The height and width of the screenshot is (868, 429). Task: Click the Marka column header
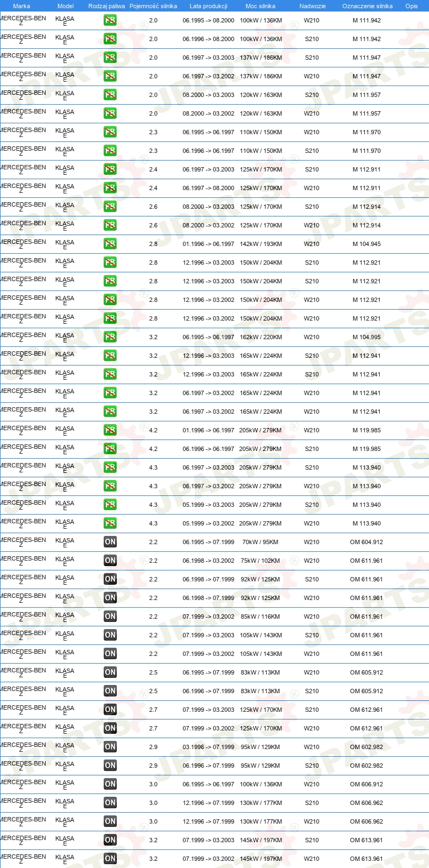click(x=21, y=6)
